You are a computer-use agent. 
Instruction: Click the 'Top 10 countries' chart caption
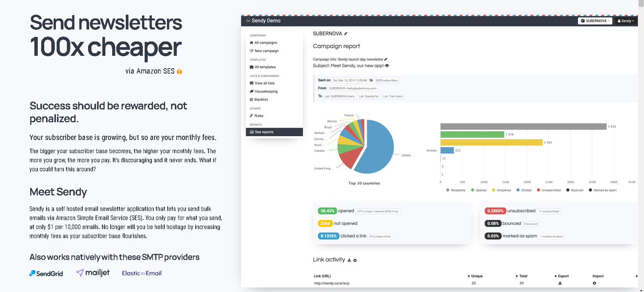pos(364,183)
